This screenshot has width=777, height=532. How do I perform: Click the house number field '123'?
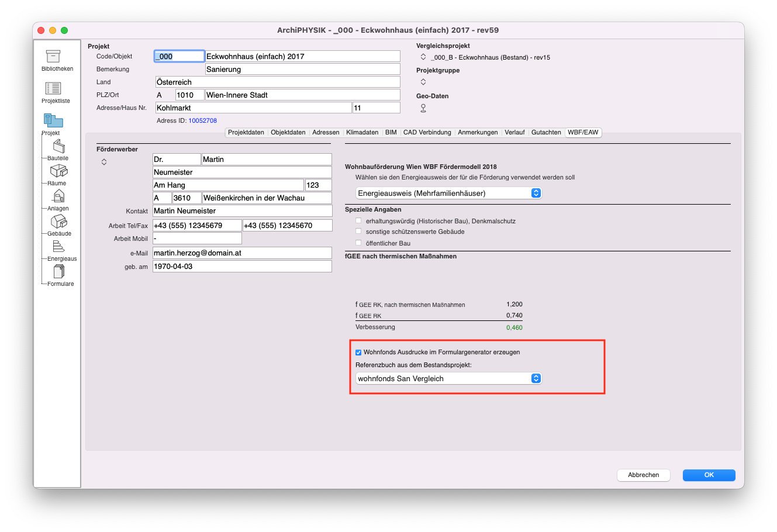coord(318,185)
